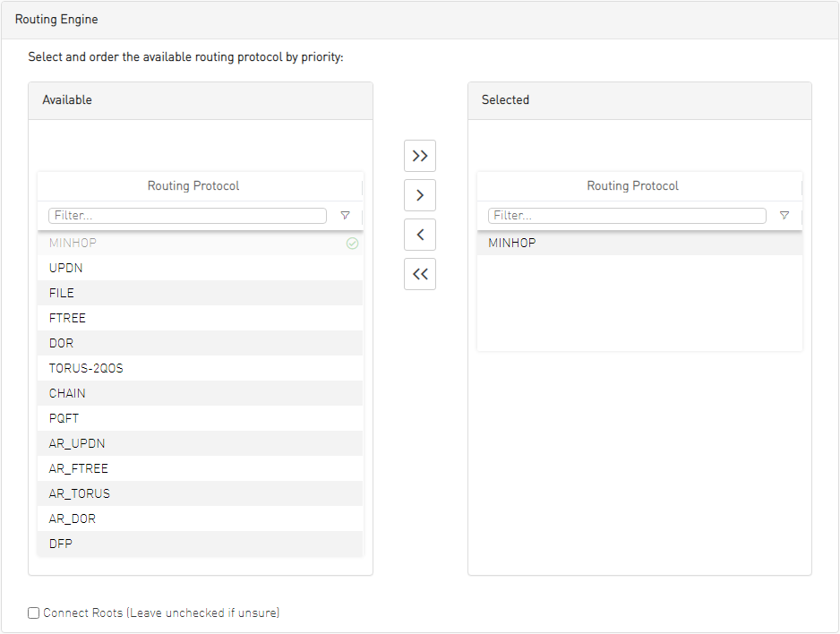Select the CHAIN routing protocol
840x634 pixels.
point(67,393)
